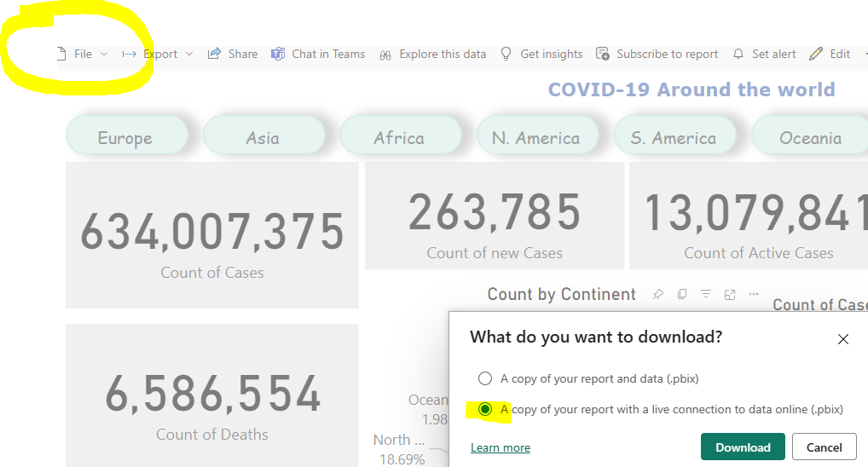
Task: Filter by the Africa button
Action: coord(400,135)
